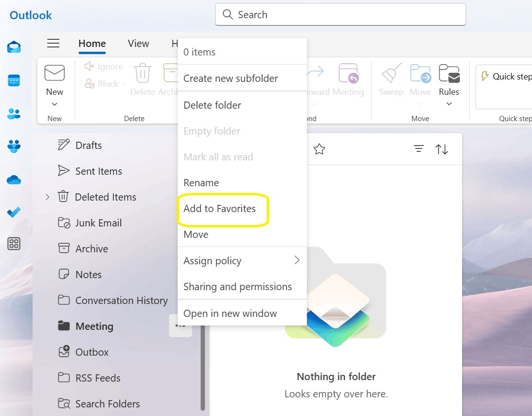Switch to the View ribbon tab
The width and height of the screenshot is (532, 416).
tap(138, 44)
